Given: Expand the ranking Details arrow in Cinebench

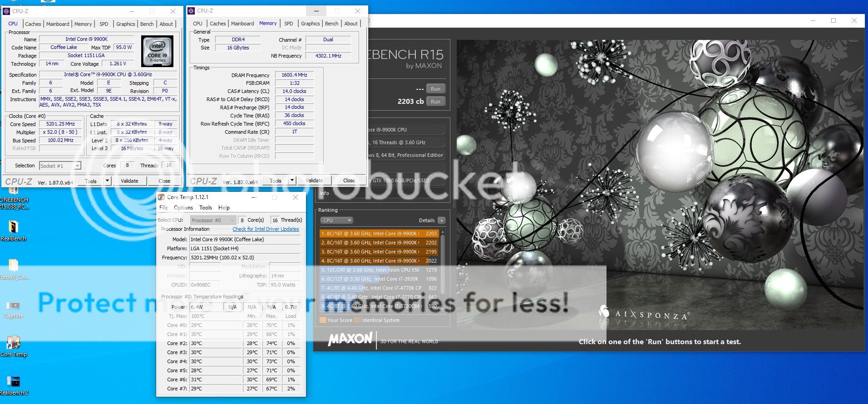Looking at the screenshot, I should (442, 220).
